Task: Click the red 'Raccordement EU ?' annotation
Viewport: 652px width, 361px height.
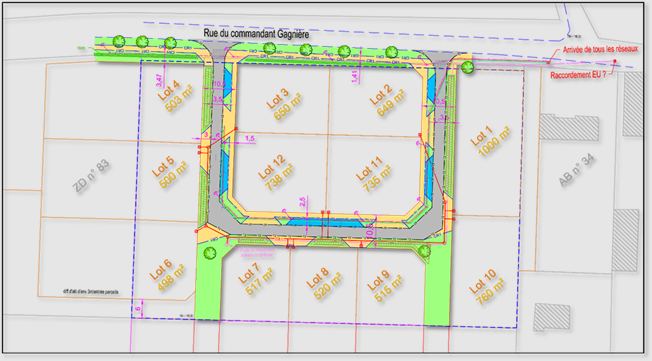Action: [578, 75]
